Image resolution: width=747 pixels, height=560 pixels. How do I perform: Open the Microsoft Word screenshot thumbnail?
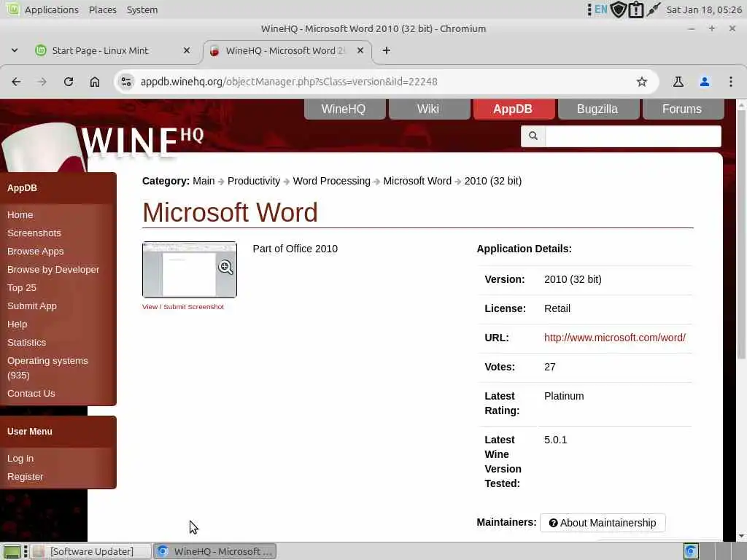(x=189, y=270)
